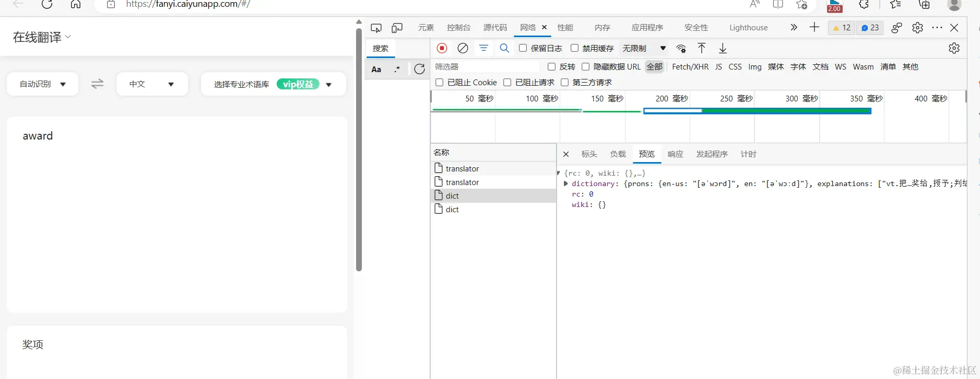This screenshot has height=379, width=980.
Task: Show the 负载 tab of the request
Action: [618, 154]
